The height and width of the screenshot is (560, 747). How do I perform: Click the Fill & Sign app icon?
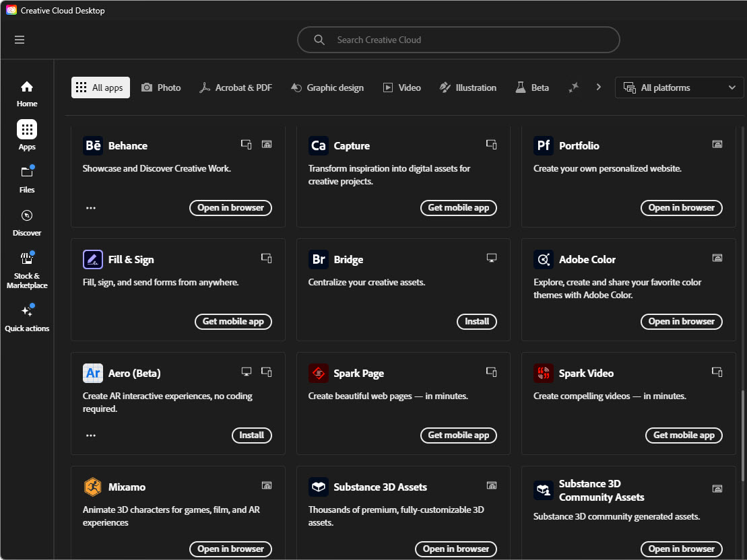click(x=92, y=259)
